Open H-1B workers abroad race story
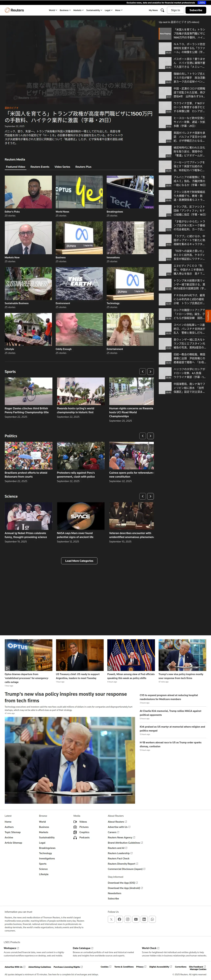This screenshot has width=211, height=980. (x=171, y=744)
